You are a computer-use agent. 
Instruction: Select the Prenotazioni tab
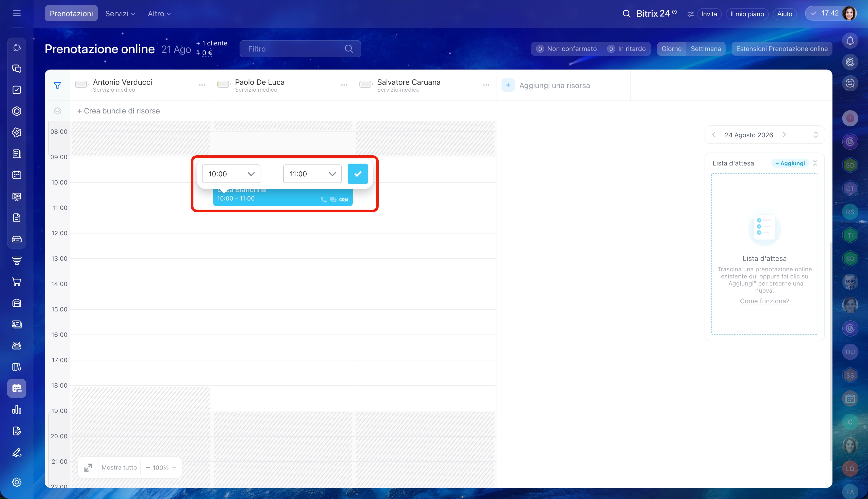[x=71, y=13]
